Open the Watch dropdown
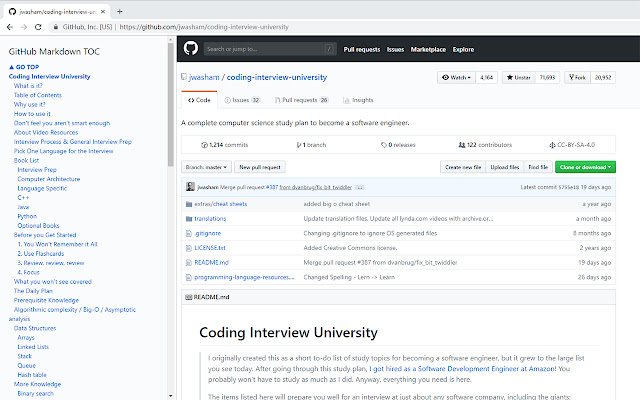 coord(457,76)
